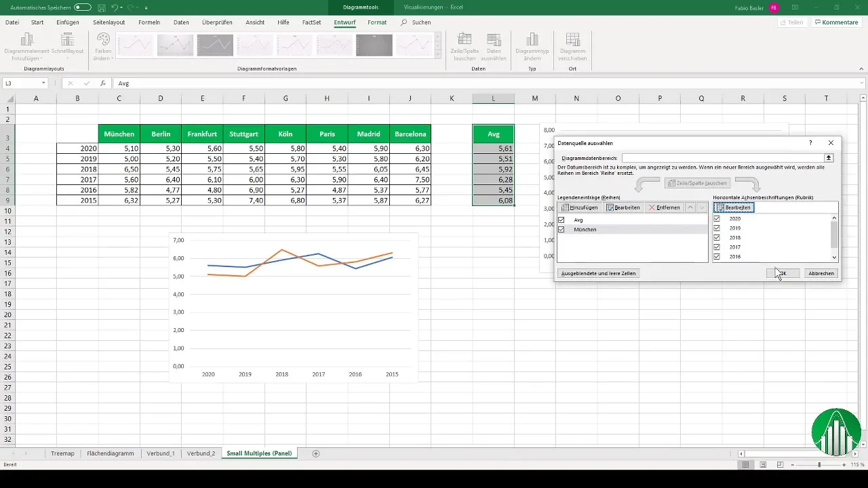This screenshot has width=868, height=488.
Task: Confirm the dialog with OK
Action: point(783,273)
